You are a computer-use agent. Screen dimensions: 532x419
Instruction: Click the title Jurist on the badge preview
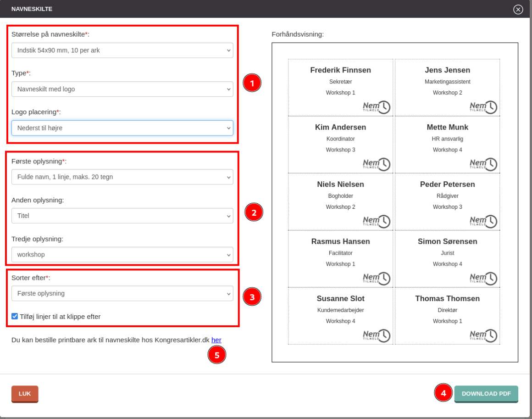pos(448,253)
